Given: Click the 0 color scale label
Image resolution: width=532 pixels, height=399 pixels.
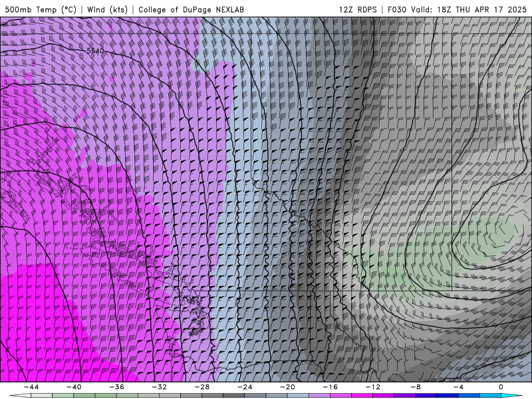Looking at the screenshot, I should click(x=501, y=387).
